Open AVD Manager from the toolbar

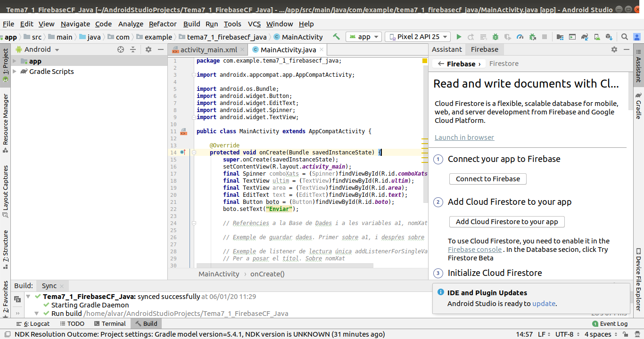pos(597,37)
